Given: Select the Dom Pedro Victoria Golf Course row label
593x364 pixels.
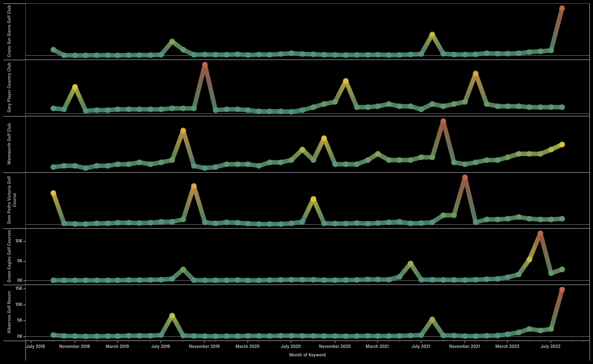Looking at the screenshot, I should (x=12, y=200).
